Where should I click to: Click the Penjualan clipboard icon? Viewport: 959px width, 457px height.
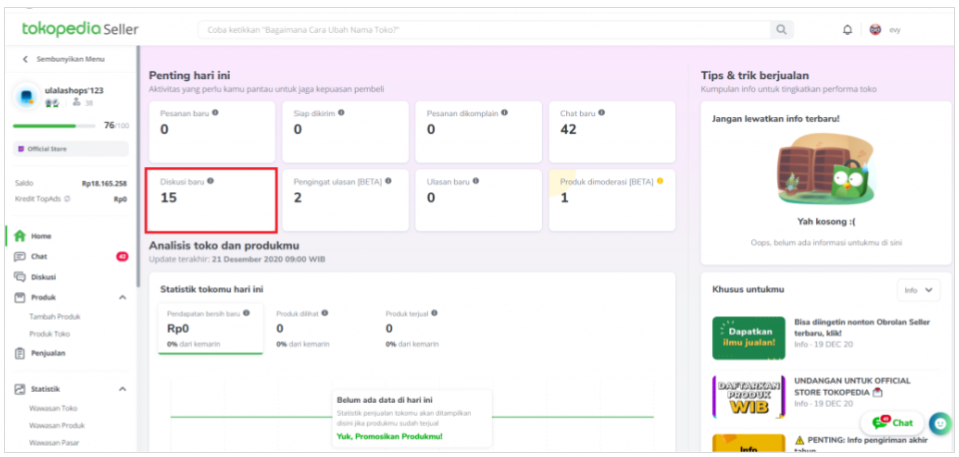pyautogui.click(x=20, y=353)
